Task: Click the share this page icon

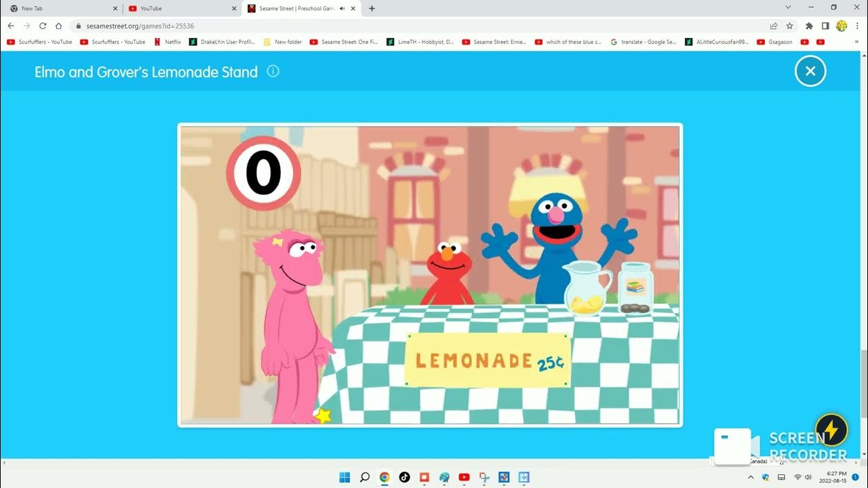Action: pyautogui.click(x=774, y=26)
